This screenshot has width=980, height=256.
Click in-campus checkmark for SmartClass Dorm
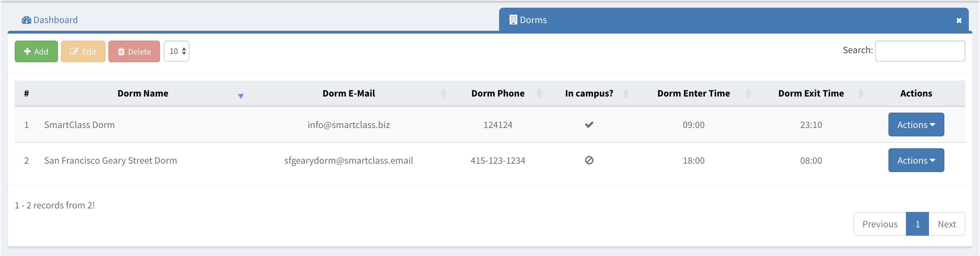click(x=589, y=125)
